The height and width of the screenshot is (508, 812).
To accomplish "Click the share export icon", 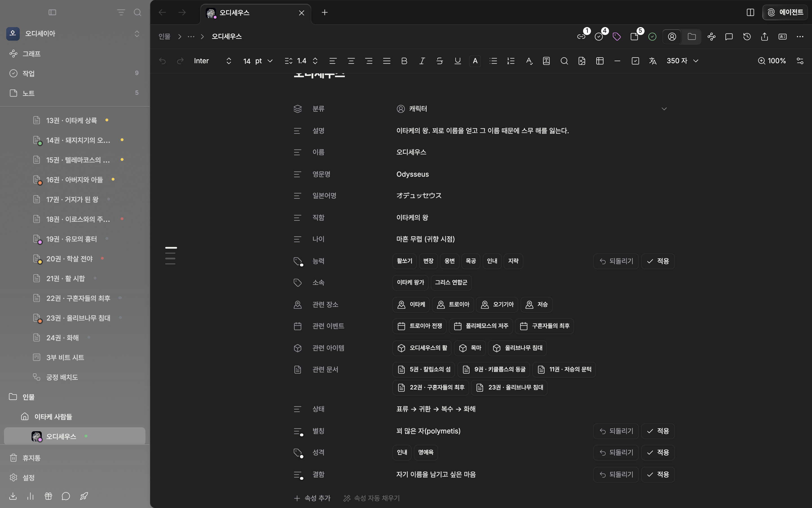I will tap(765, 37).
